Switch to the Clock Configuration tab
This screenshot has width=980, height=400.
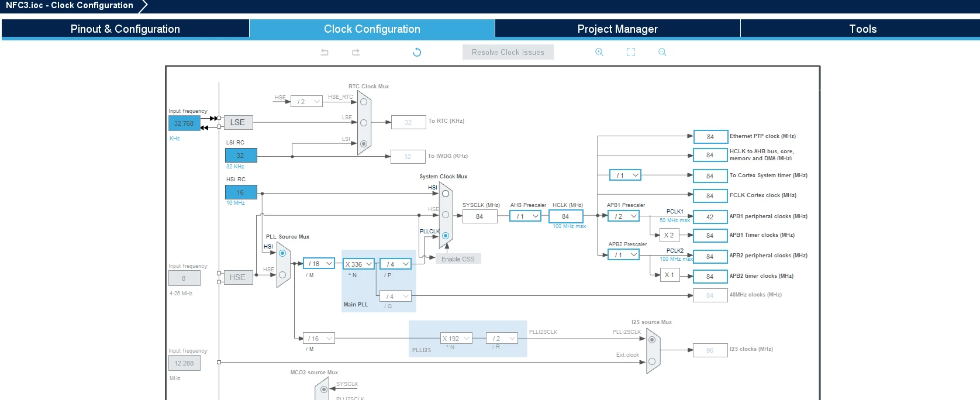372,29
